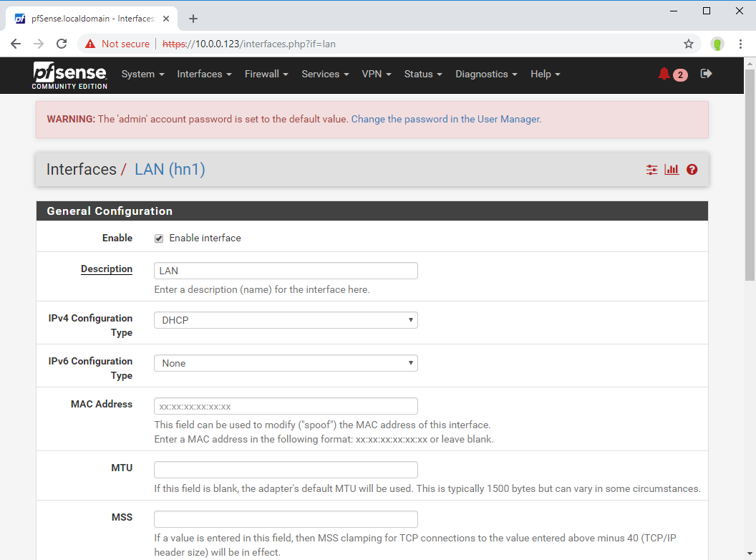Screen dimensions: 756x560
Task: Open the Firewall menu
Action: point(266,74)
